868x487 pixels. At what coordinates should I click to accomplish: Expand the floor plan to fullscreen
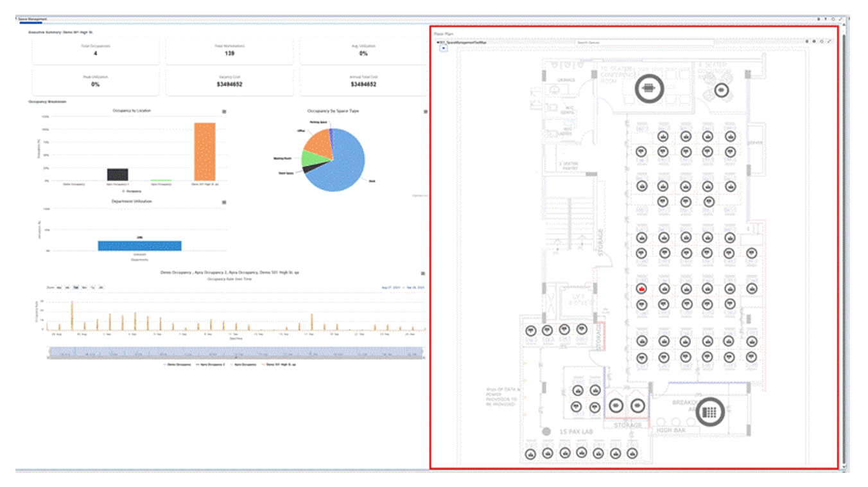tap(829, 42)
